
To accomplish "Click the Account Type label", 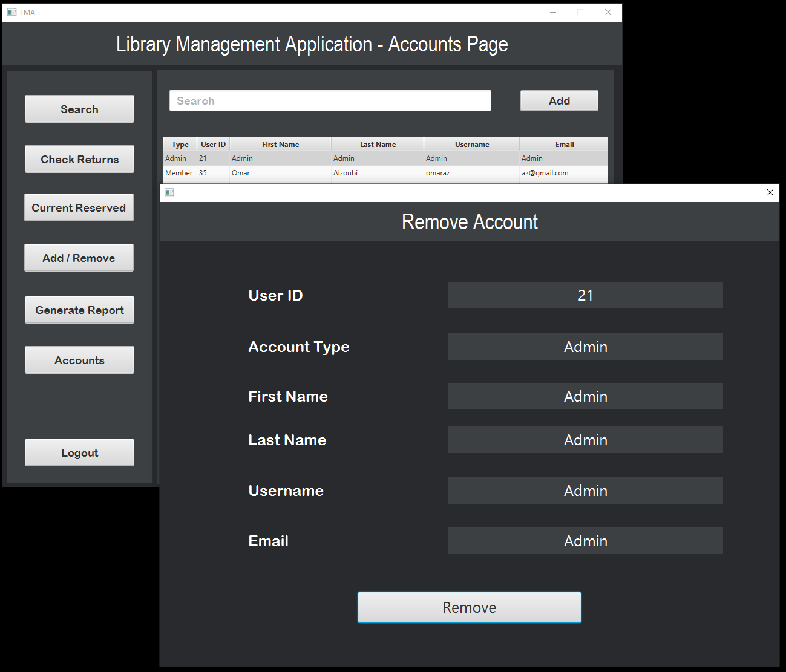I will tap(299, 347).
